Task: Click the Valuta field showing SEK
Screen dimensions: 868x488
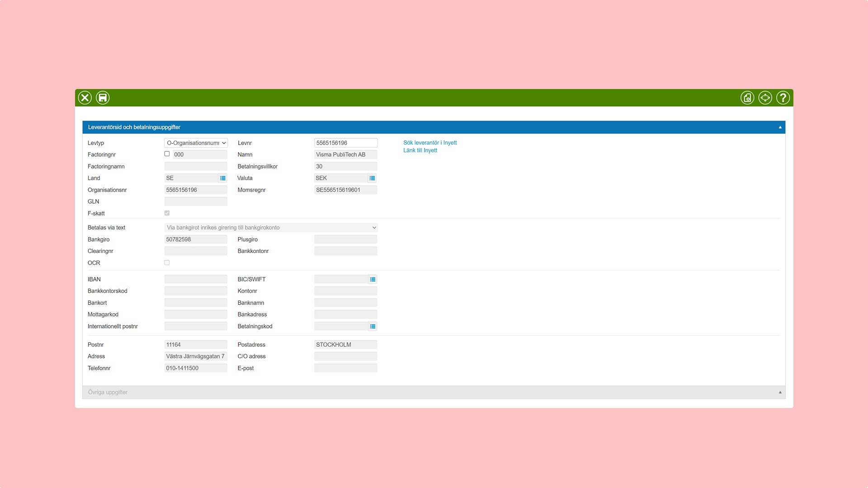Action: [x=341, y=178]
